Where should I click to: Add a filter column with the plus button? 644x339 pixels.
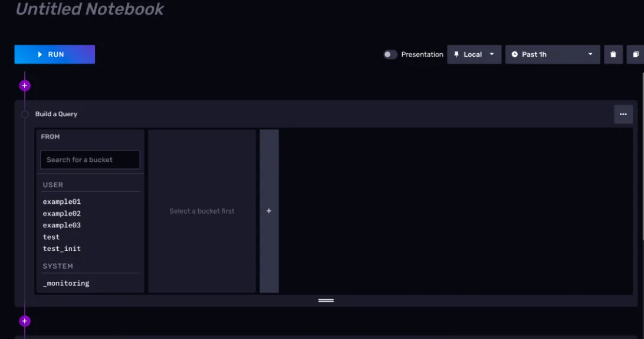pos(269,211)
